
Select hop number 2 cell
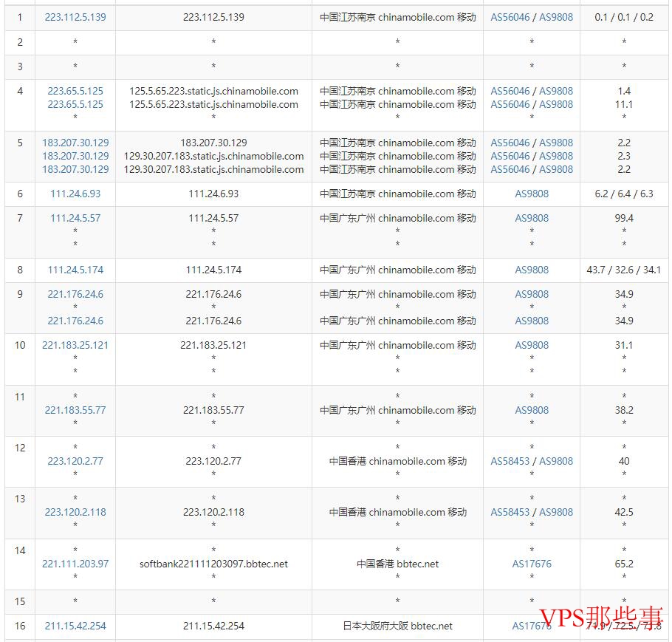[x=20, y=42]
